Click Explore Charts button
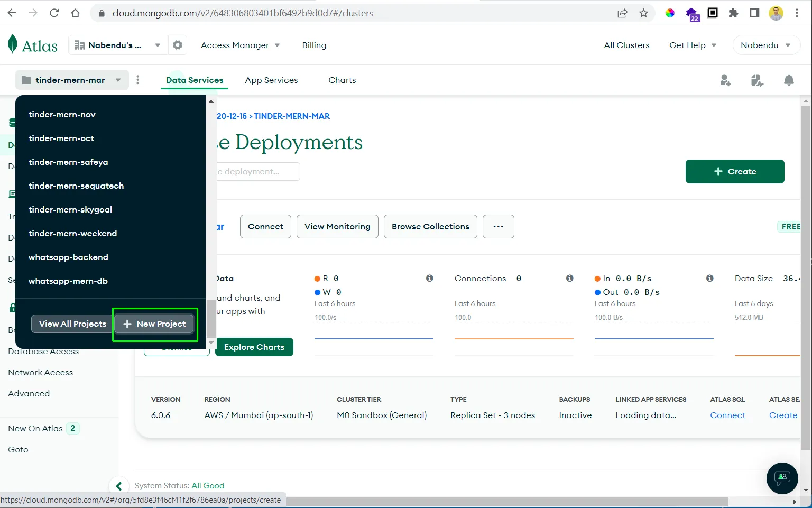 254,347
